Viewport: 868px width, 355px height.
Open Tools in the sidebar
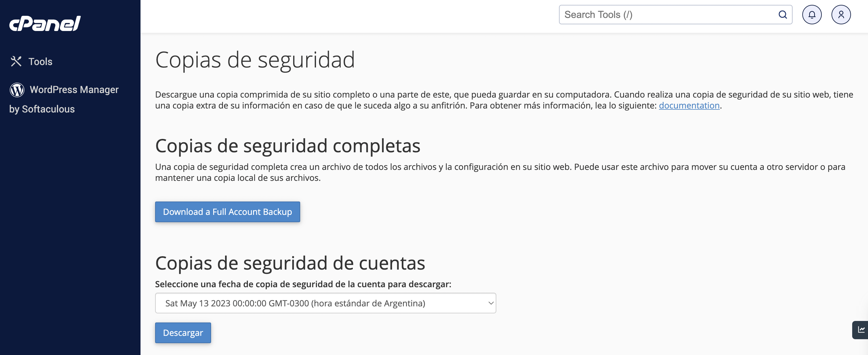point(31,61)
